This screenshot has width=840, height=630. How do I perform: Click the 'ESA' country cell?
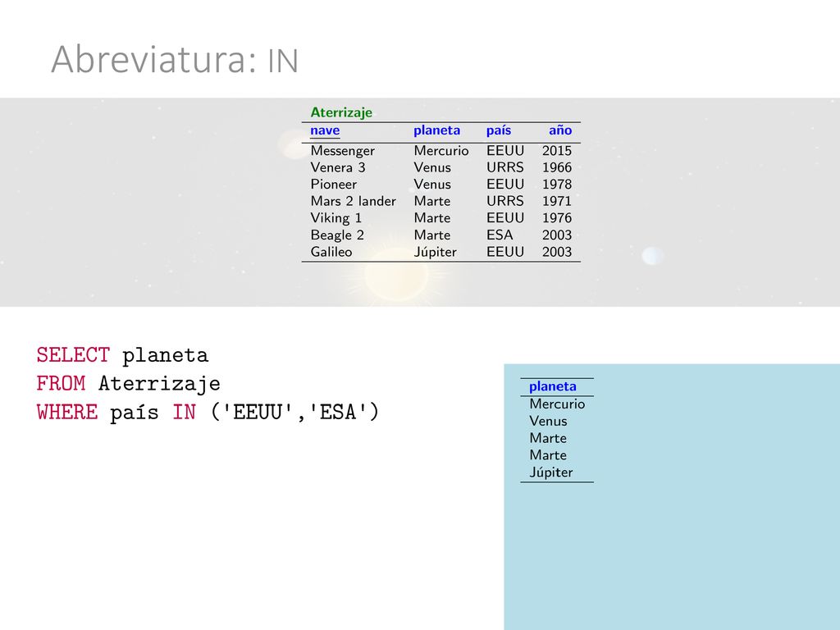[500, 235]
